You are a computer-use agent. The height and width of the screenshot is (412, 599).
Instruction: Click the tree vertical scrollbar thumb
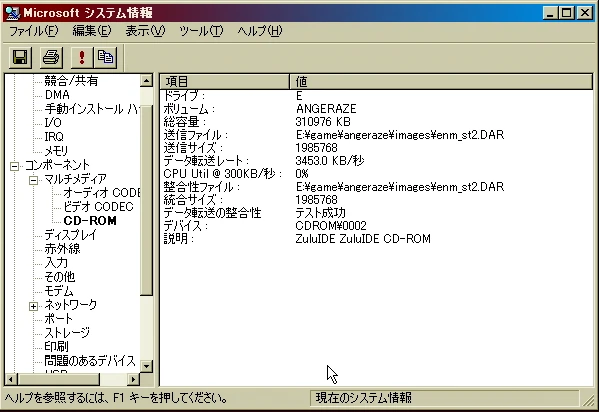coord(147,200)
